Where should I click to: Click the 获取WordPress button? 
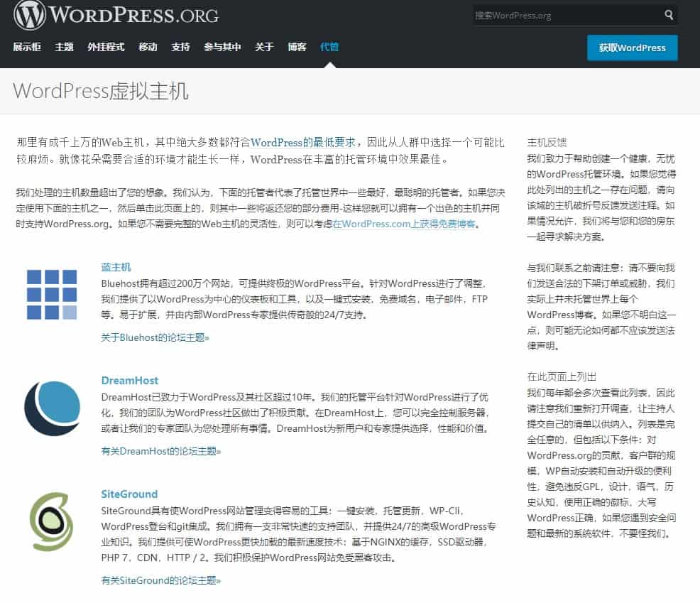point(632,48)
